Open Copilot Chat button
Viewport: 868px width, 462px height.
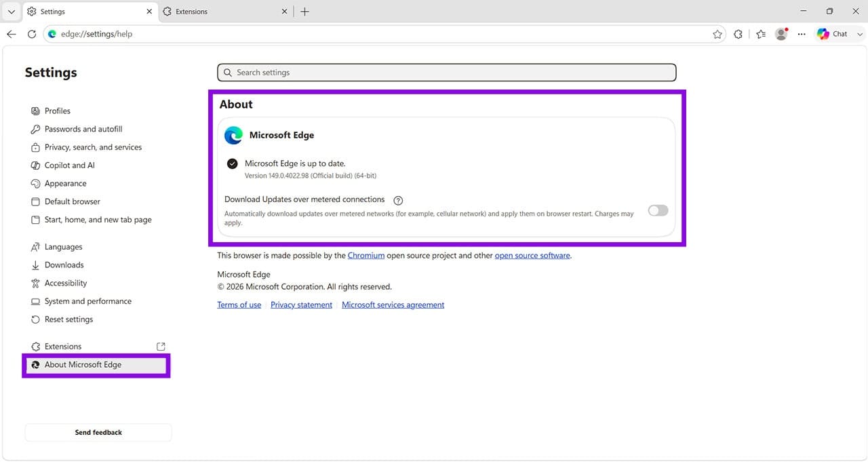click(x=833, y=34)
